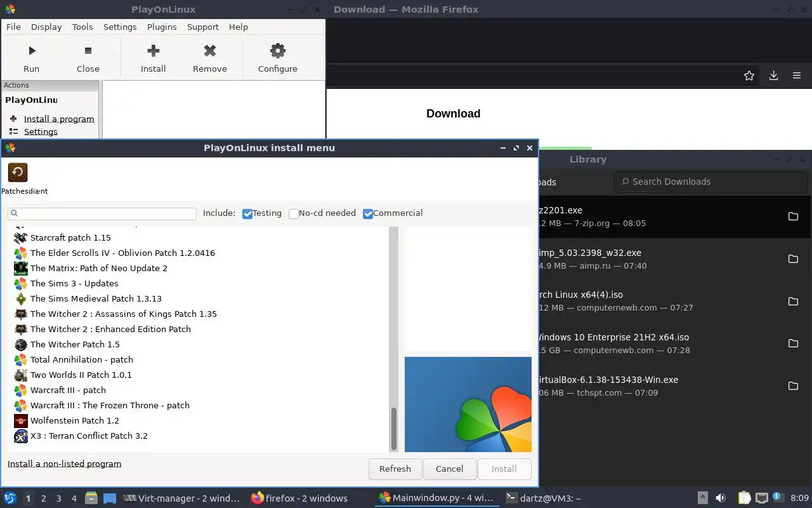The image size is (812, 508).
Task: Click the Cancel button
Action: click(x=449, y=469)
